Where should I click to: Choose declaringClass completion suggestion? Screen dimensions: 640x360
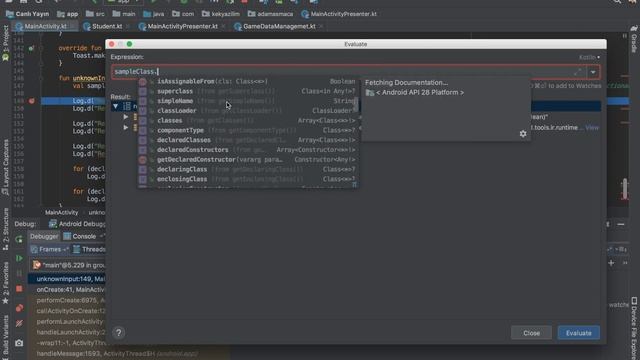(x=247, y=169)
